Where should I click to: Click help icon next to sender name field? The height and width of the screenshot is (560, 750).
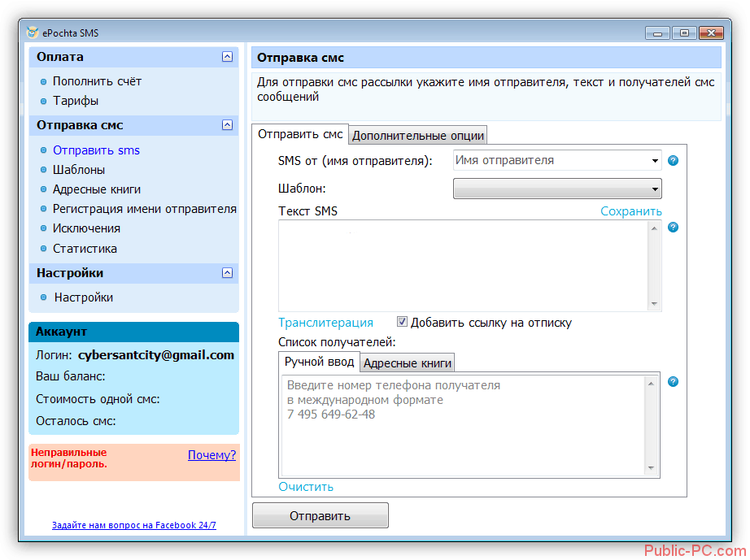[x=673, y=161]
